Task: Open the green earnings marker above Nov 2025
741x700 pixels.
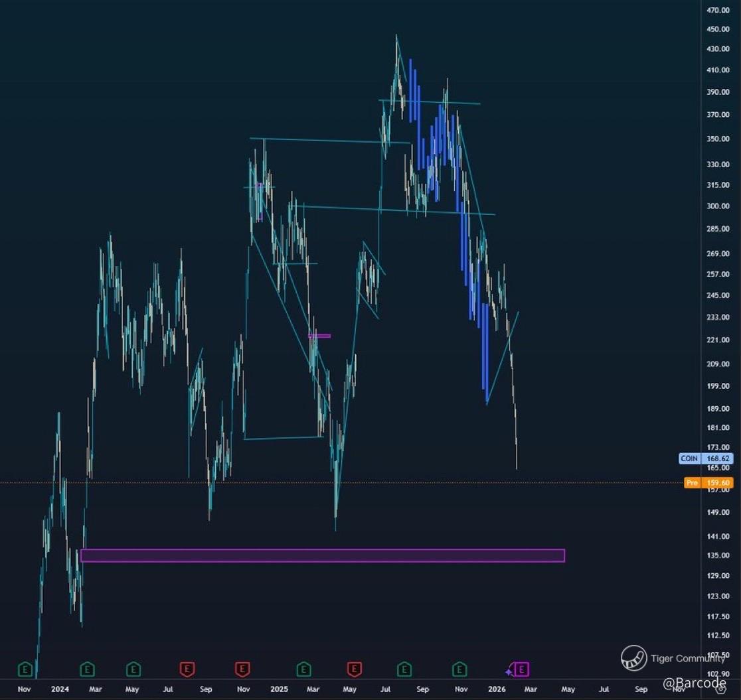Action: click(459, 669)
